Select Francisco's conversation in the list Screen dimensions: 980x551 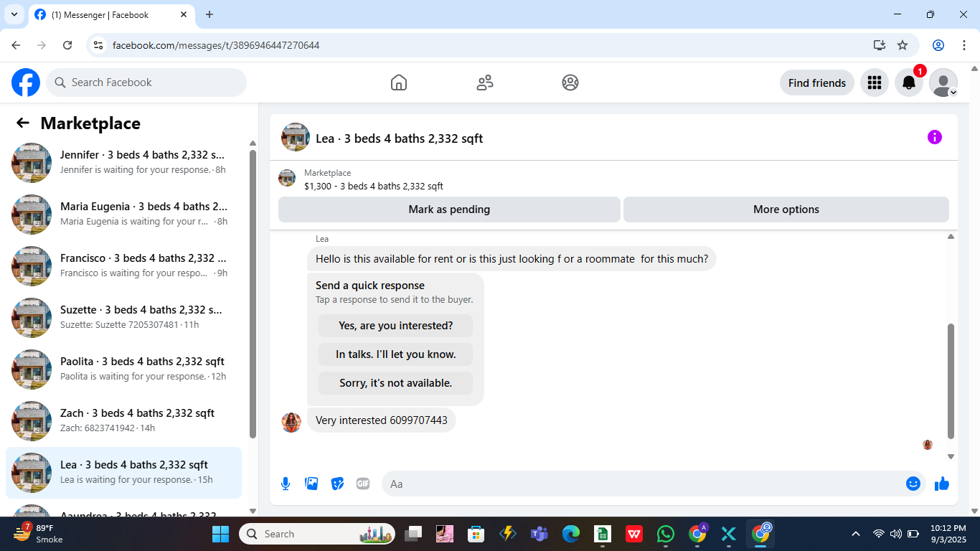click(123, 265)
